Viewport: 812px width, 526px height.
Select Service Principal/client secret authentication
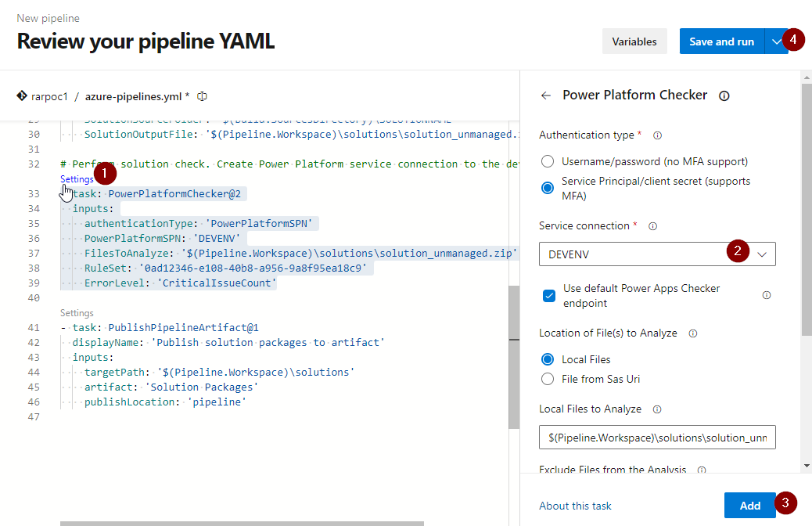click(548, 188)
